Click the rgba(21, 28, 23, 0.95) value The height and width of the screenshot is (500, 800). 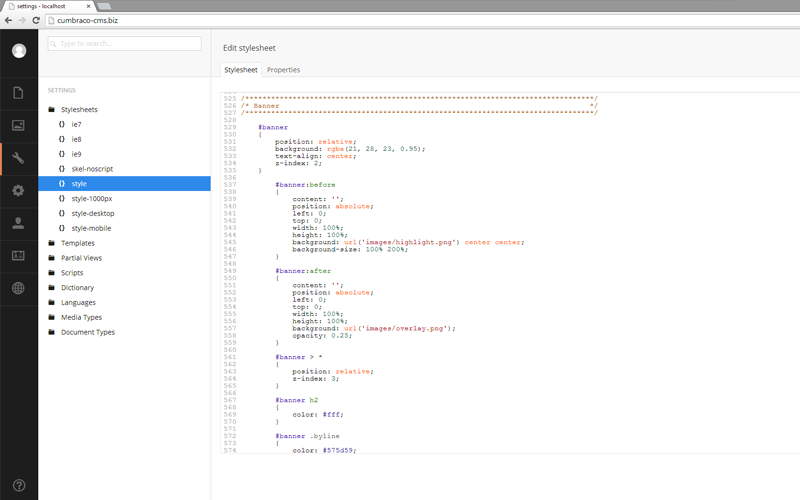click(x=374, y=148)
